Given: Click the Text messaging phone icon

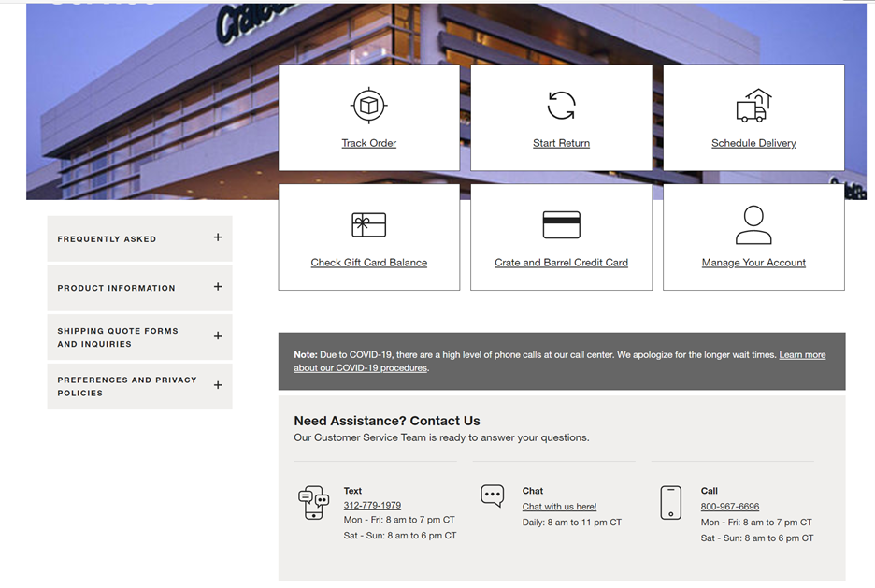Looking at the screenshot, I should pos(313,502).
